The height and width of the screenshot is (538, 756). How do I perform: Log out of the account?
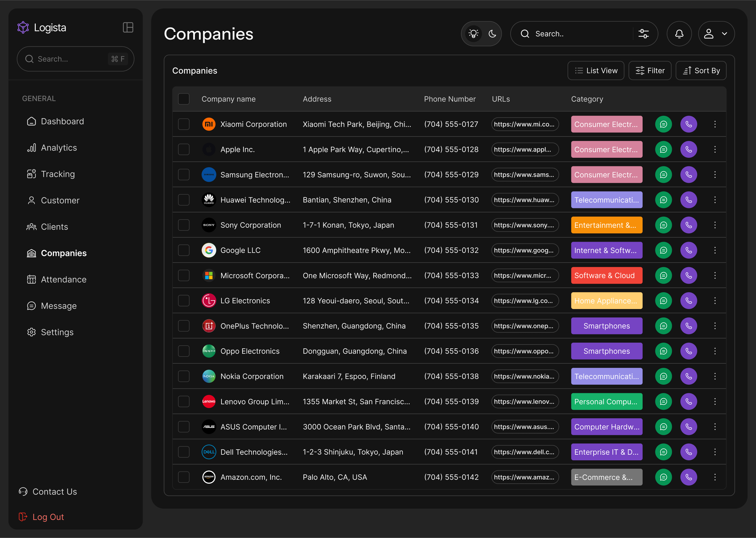(x=41, y=517)
